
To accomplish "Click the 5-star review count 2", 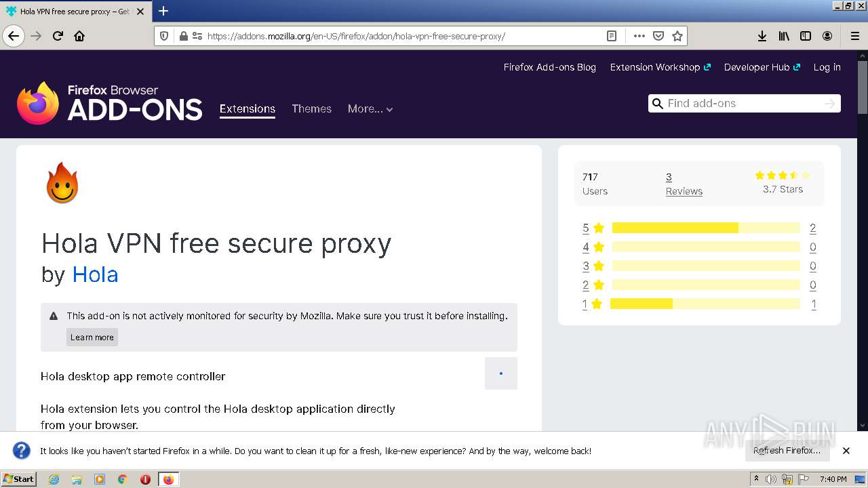I will 812,228.
